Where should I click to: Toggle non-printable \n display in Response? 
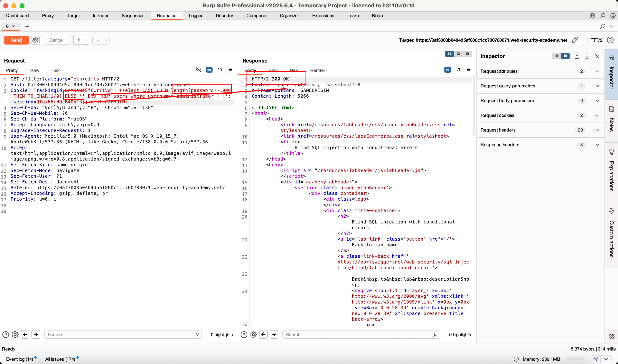tap(458, 70)
